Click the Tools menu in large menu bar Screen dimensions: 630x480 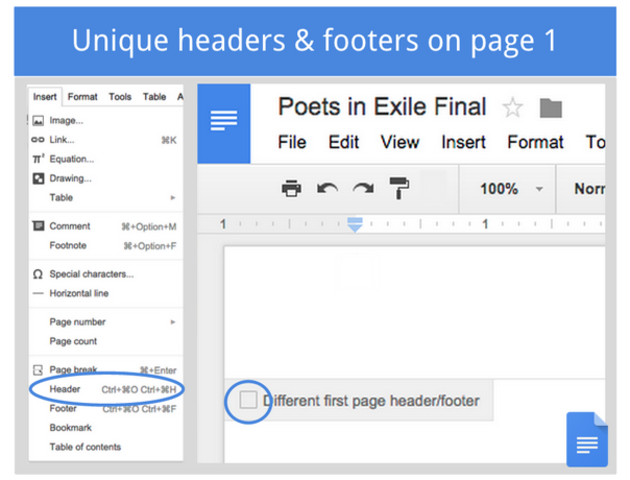tap(595, 142)
